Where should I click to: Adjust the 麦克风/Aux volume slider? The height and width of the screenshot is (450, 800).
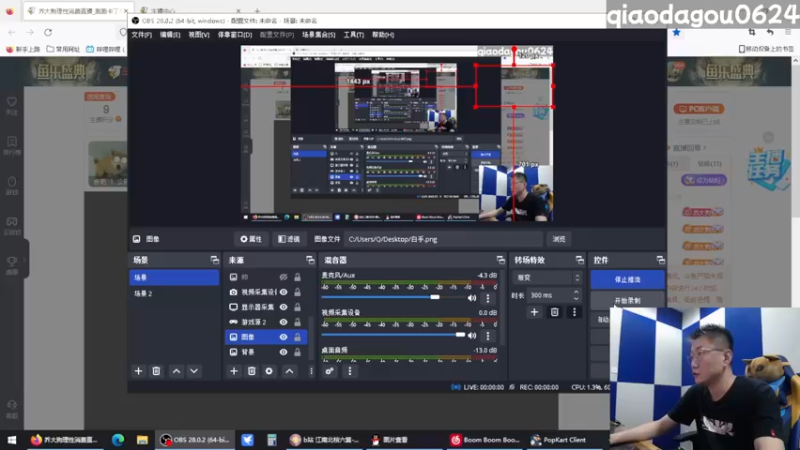pos(394,297)
